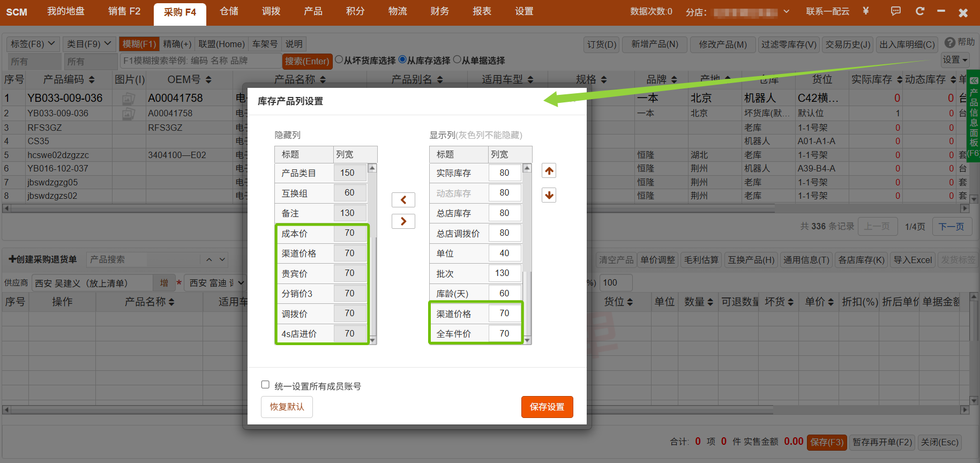Open the 财务 menu

point(440,11)
